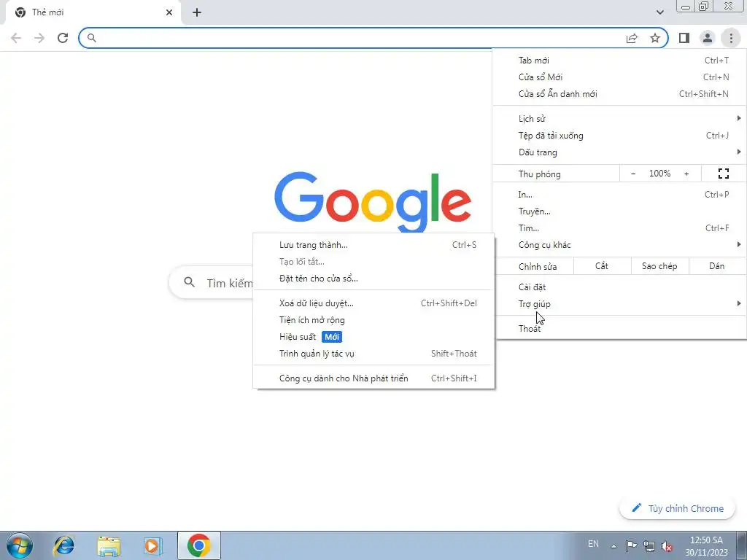The image size is (747, 560).
Task: Open the Windows Start button
Action: [x=19, y=545]
